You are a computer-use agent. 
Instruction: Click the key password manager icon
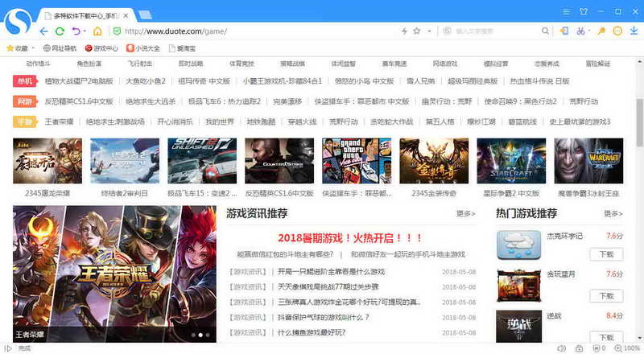click(600, 31)
